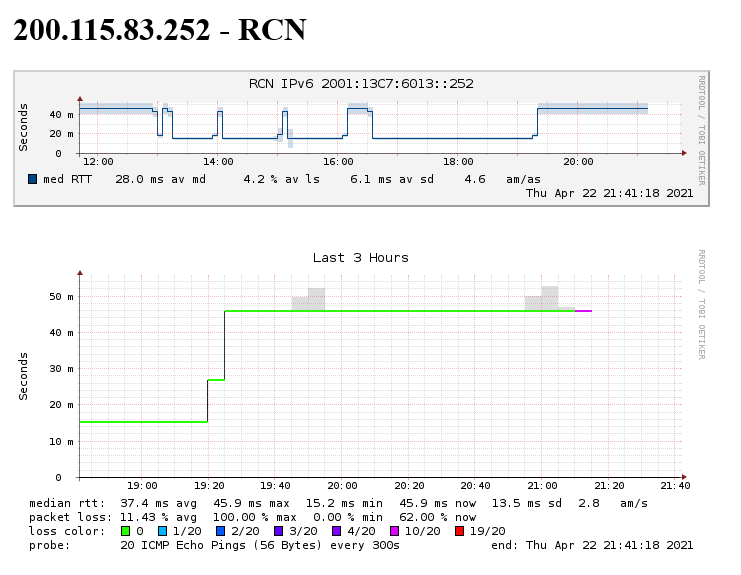Click the green 0 loss color swatch
The image size is (741, 575).
125,531
